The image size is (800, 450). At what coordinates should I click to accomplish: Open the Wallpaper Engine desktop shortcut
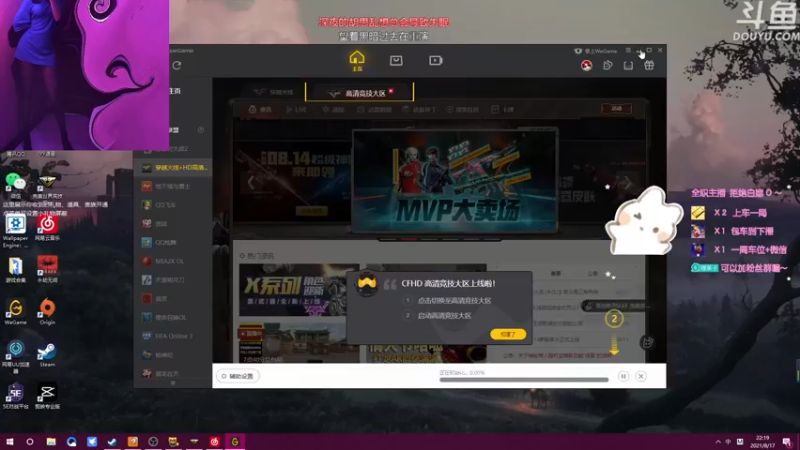(x=15, y=231)
